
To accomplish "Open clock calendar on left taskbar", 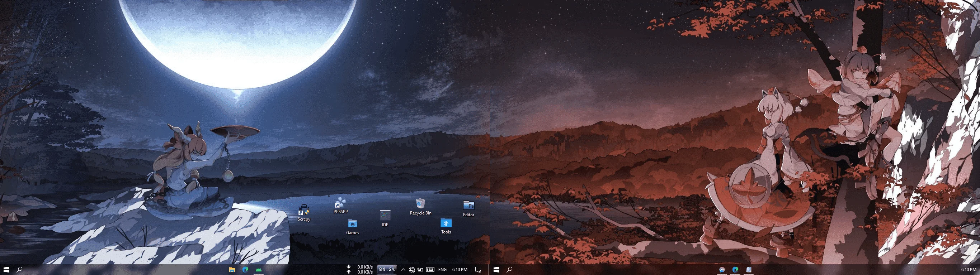I will [x=460, y=270].
